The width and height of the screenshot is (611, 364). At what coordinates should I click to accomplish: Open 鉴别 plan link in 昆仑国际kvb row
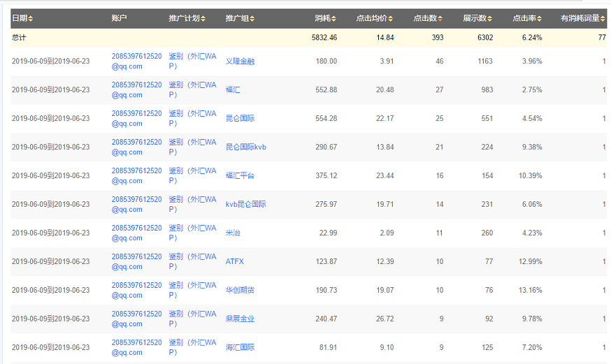click(192, 147)
